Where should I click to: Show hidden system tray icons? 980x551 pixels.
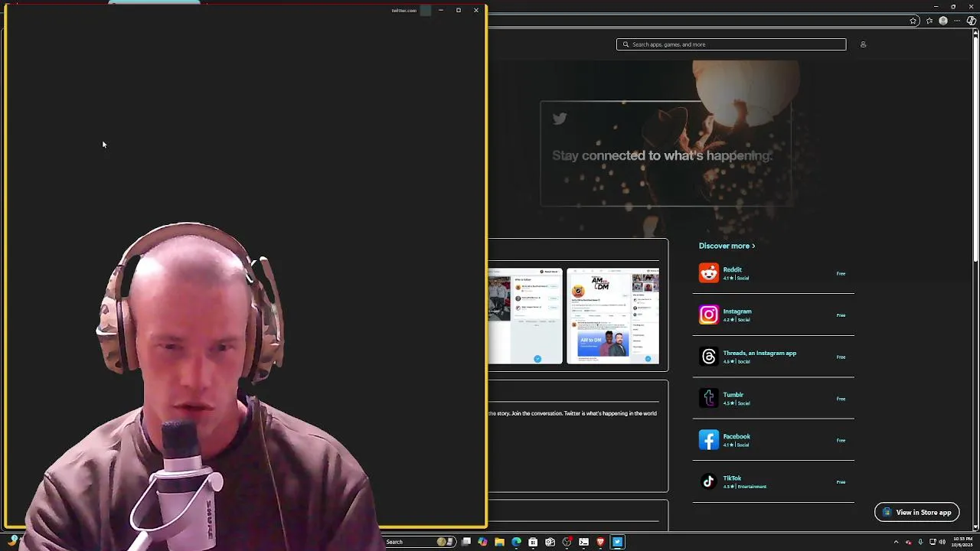click(x=896, y=542)
